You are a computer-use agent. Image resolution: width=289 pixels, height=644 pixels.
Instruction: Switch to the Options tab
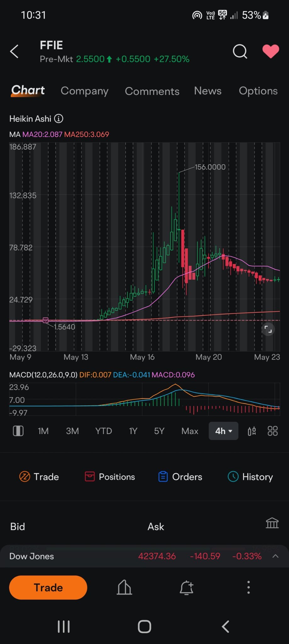click(x=258, y=91)
